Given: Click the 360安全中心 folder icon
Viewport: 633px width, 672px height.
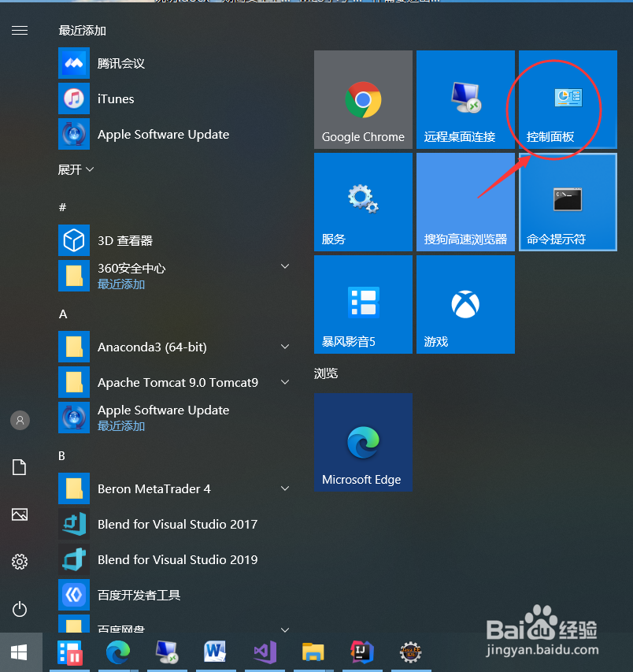Looking at the screenshot, I should [74, 276].
